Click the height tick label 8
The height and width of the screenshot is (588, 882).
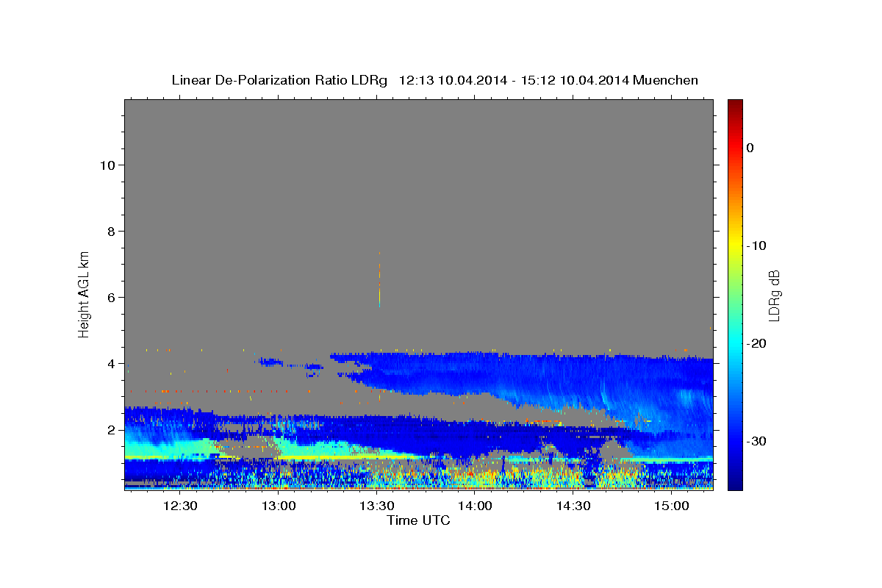pyautogui.click(x=112, y=232)
